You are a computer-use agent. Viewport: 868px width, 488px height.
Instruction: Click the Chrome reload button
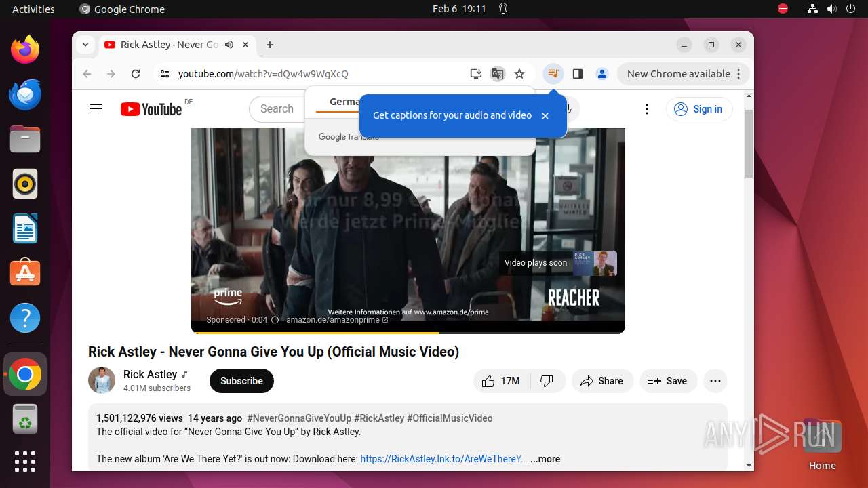point(136,74)
